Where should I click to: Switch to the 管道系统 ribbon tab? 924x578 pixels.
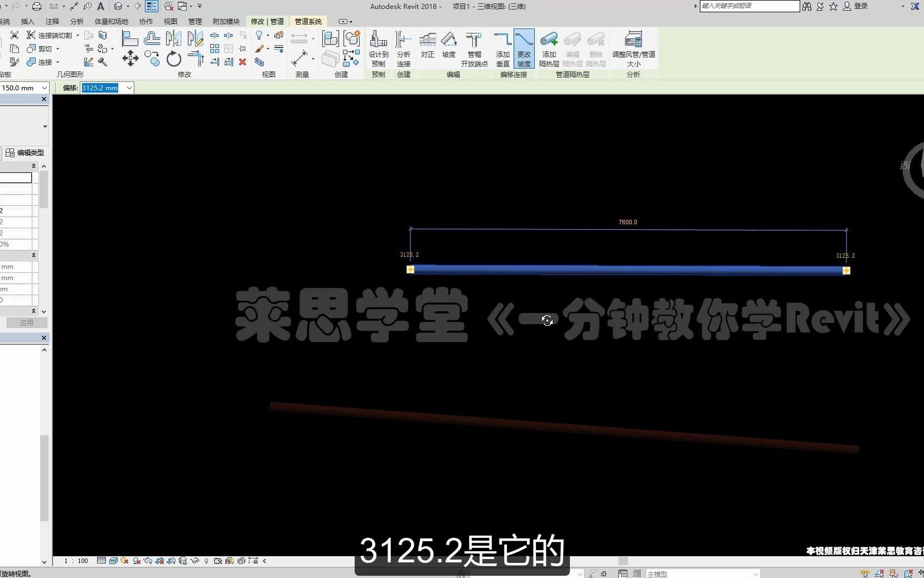pos(308,21)
